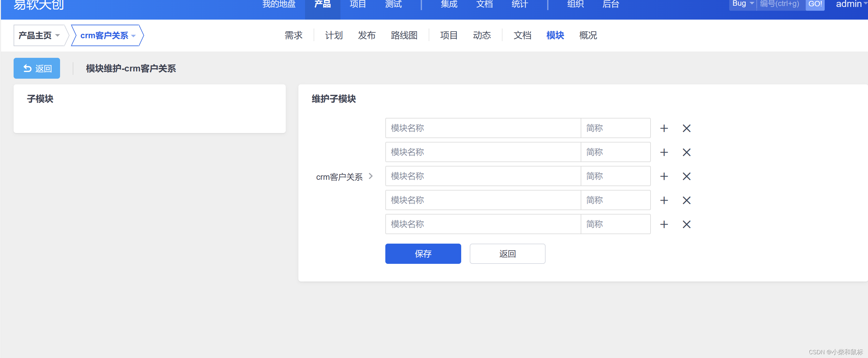Click plus icon on last module row
The image size is (868, 358).
[x=664, y=224]
